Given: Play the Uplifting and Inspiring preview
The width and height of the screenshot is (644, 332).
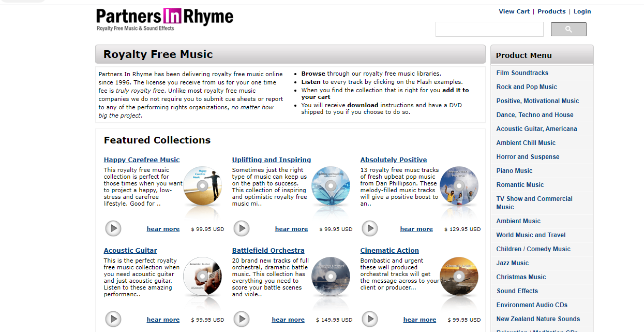Looking at the screenshot, I should pyautogui.click(x=241, y=228).
